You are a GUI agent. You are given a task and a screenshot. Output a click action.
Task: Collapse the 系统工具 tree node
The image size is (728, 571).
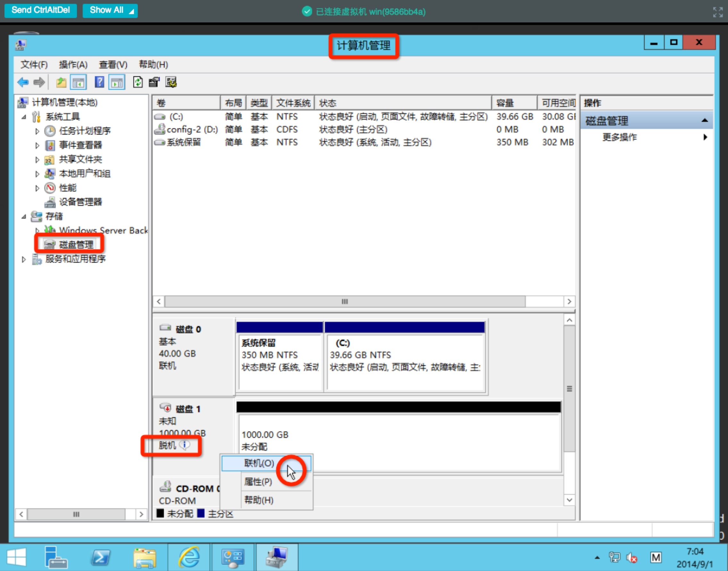pyautogui.click(x=23, y=117)
